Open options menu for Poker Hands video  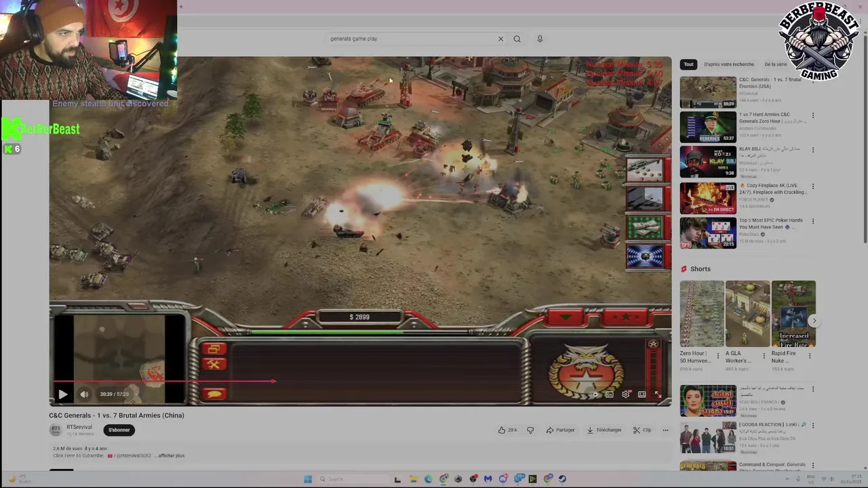click(x=812, y=221)
